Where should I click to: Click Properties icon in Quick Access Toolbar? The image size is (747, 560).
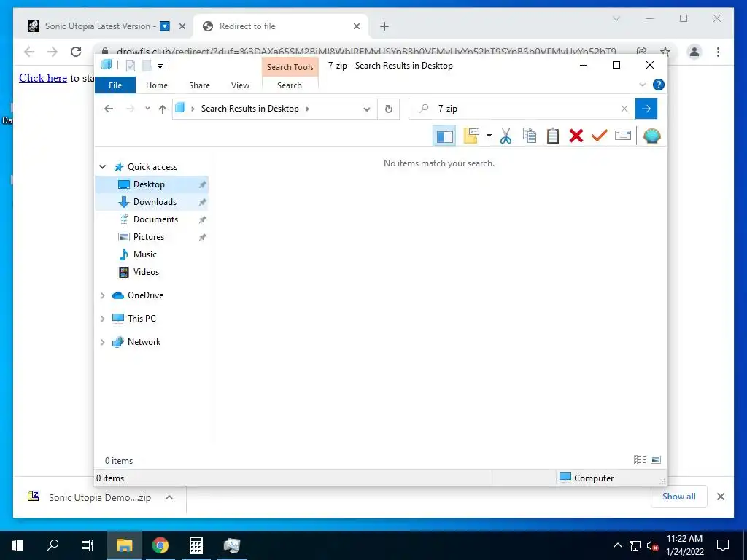click(x=130, y=66)
